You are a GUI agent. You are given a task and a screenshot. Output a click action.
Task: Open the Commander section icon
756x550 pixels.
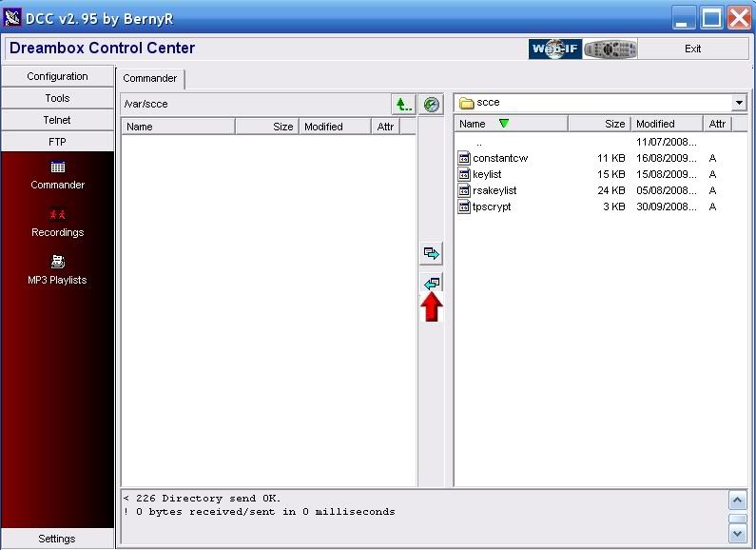[57, 167]
